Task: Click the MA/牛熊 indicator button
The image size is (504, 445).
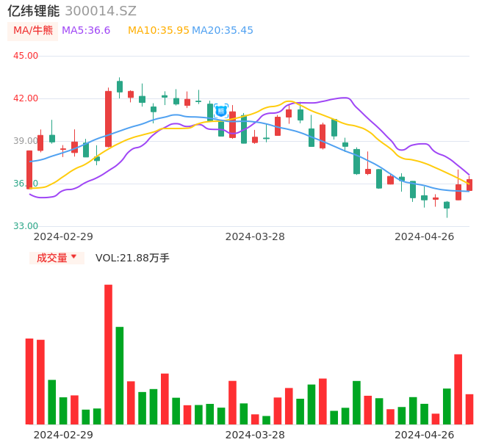Action: coord(33,31)
